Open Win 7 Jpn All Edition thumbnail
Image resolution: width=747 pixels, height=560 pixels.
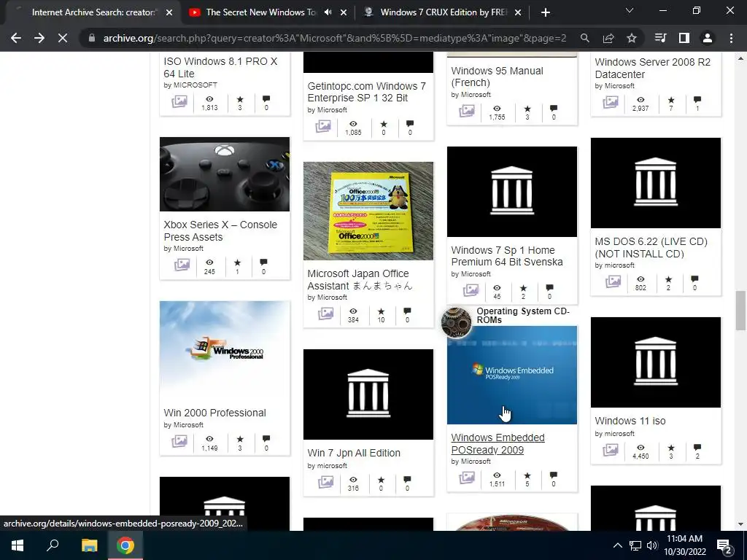point(368,394)
